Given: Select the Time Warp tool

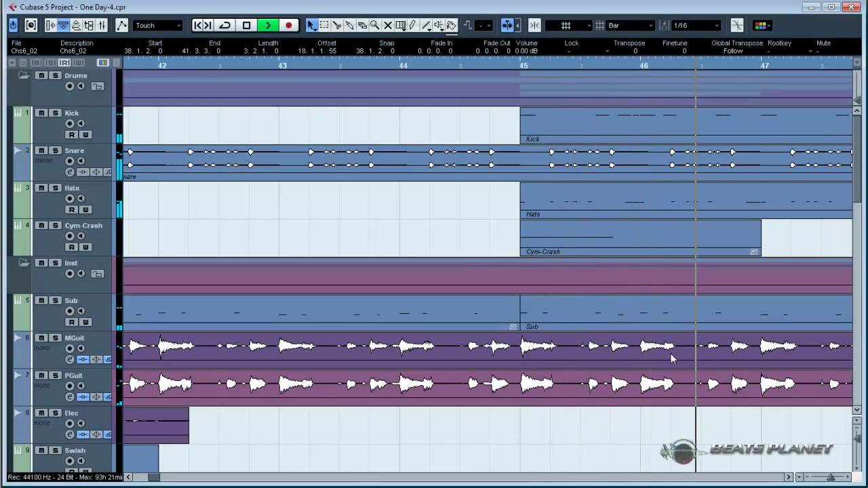Looking at the screenshot, I should [x=400, y=25].
